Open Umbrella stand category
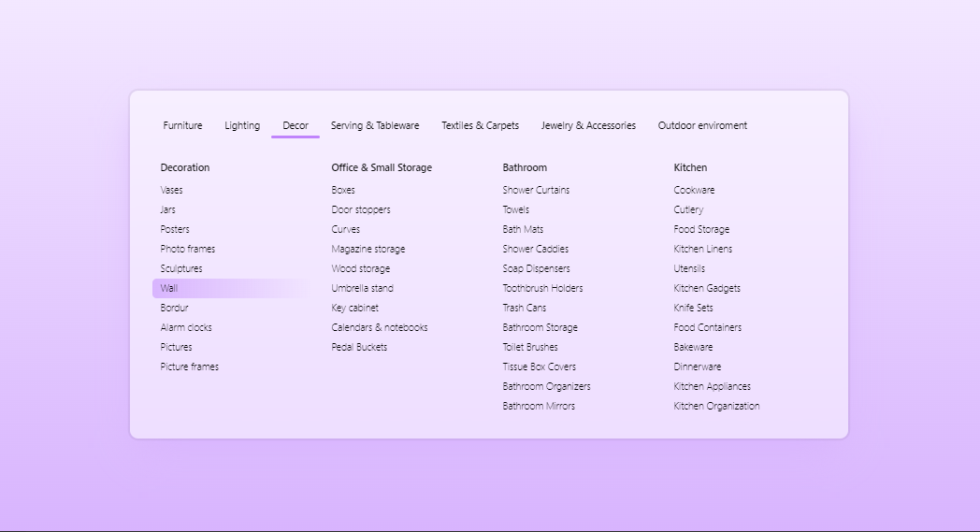 [363, 288]
